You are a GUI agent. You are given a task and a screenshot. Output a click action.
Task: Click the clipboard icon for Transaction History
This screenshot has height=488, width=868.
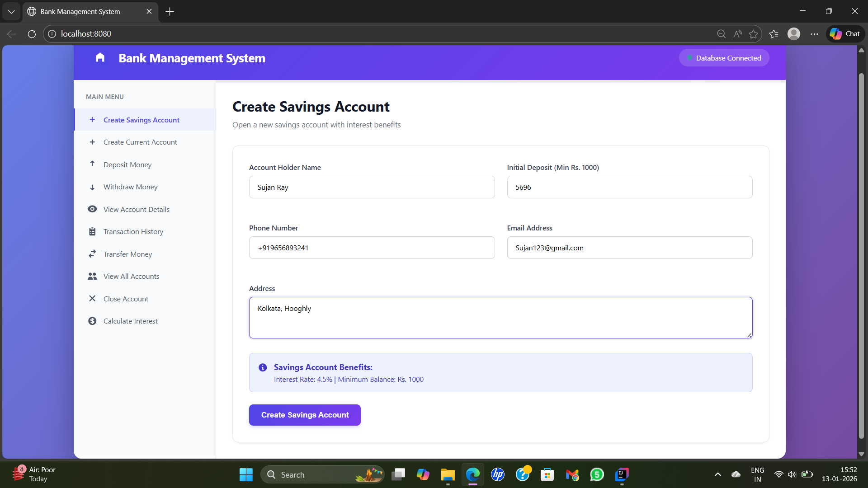(x=92, y=232)
